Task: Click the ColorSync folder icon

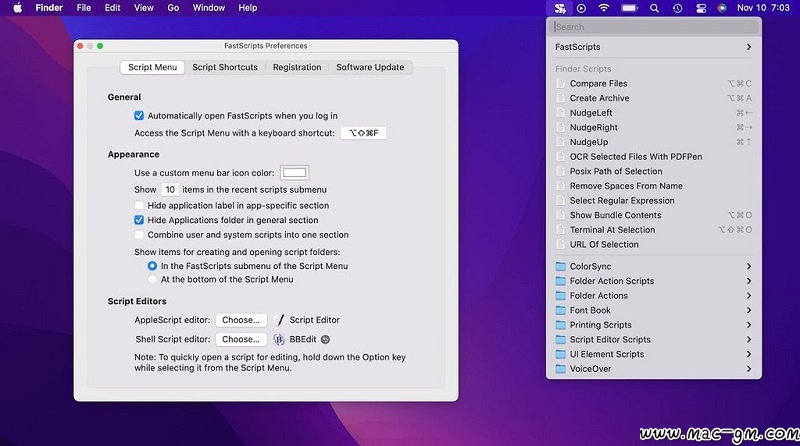Action: 561,266
